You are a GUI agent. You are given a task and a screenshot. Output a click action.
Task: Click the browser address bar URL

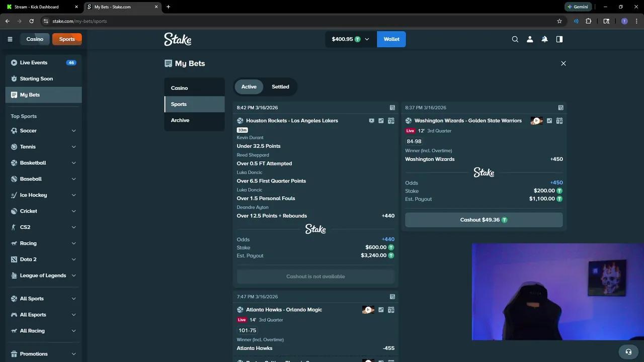pos(79,21)
